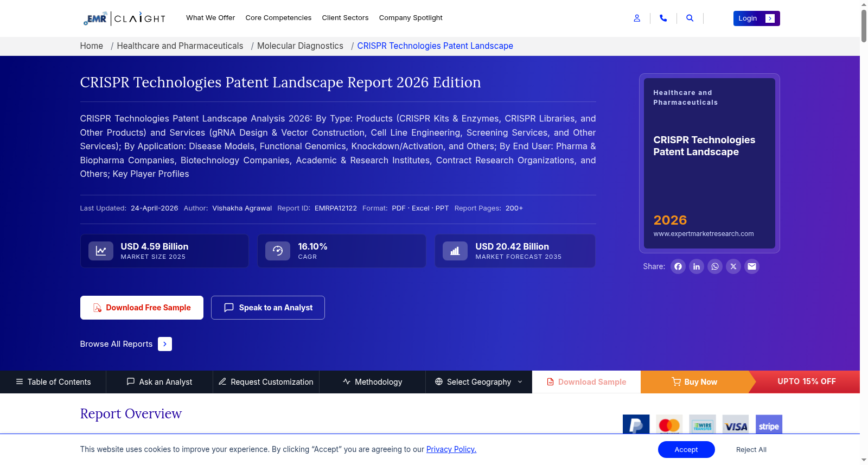The width and height of the screenshot is (868, 465).
Task: Open the Privacy Policy link
Action: (451, 449)
